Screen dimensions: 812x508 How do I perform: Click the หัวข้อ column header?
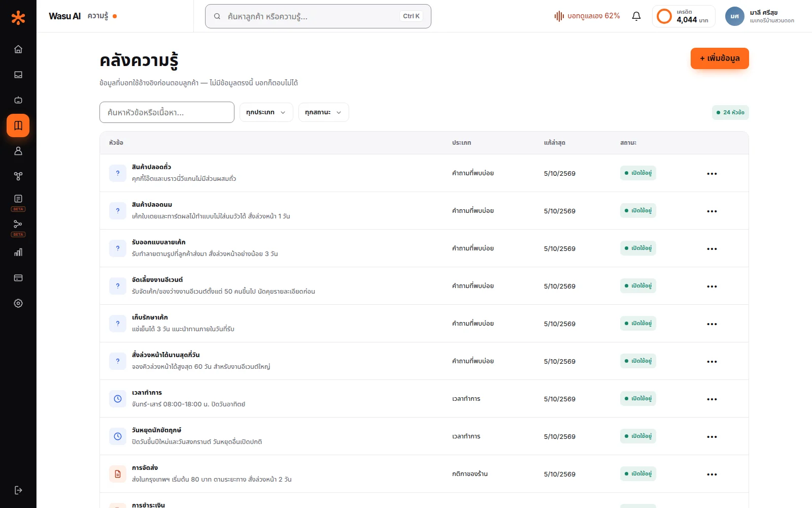click(116, 143)
